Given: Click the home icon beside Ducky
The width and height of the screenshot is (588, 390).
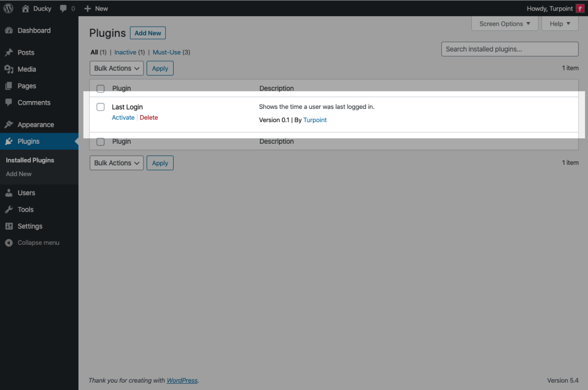Looking at the screenshot, I should 26,8.
